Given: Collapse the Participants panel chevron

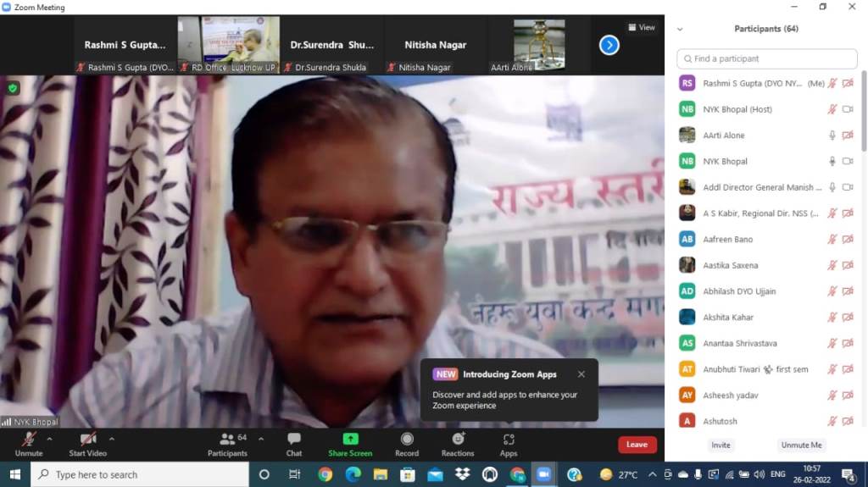Looking at the screenshot, I should pyautogui.click(x=680, y=30).
